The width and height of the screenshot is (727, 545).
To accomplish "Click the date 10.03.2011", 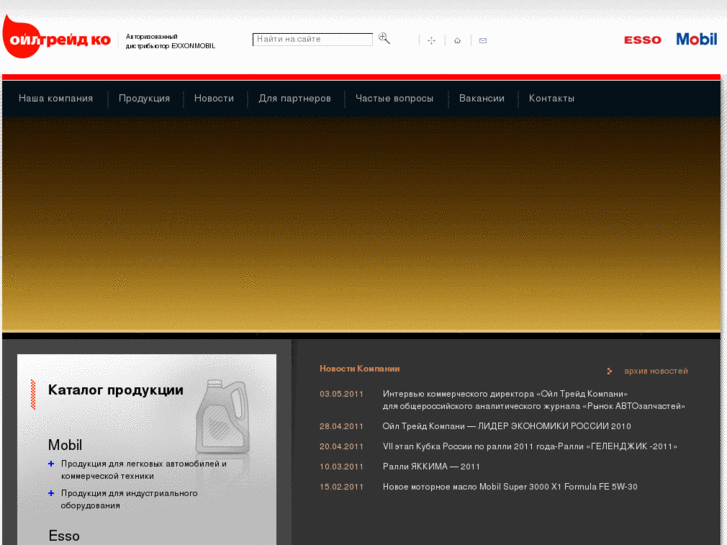I will tap(341, 467).
